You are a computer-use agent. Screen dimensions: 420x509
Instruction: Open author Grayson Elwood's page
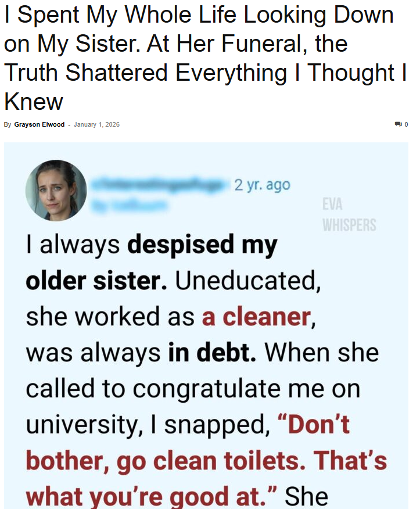(39, 124)
